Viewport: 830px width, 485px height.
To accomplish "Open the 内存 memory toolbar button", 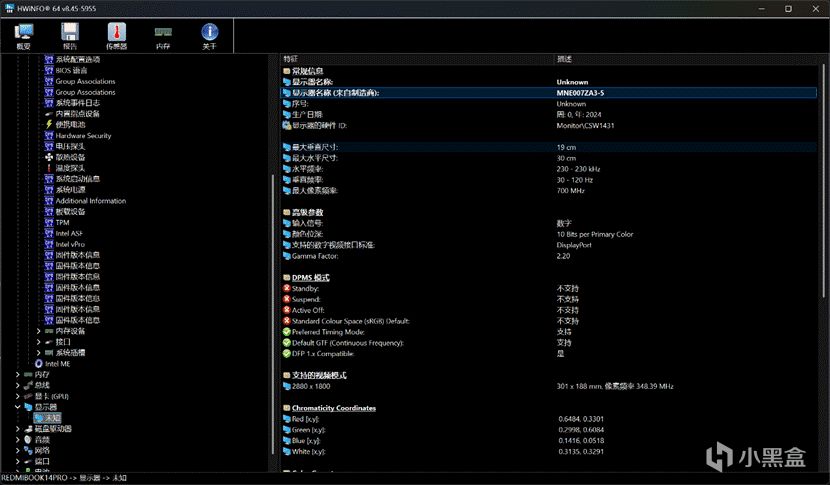I will (163, 36).
